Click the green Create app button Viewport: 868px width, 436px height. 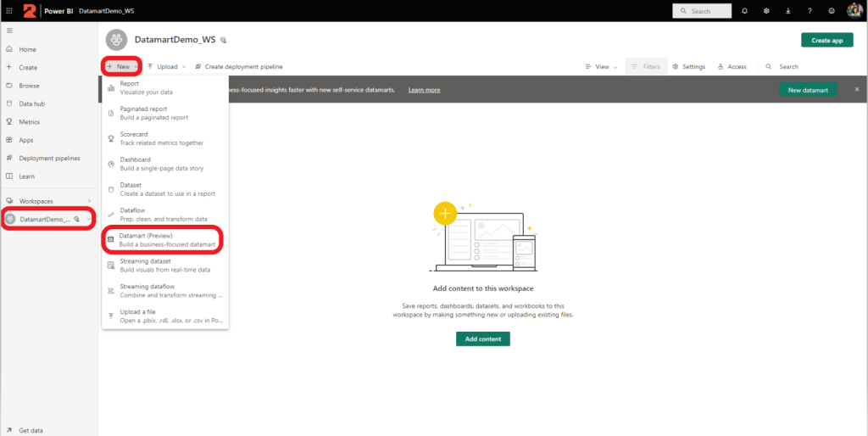click(826, 40)
